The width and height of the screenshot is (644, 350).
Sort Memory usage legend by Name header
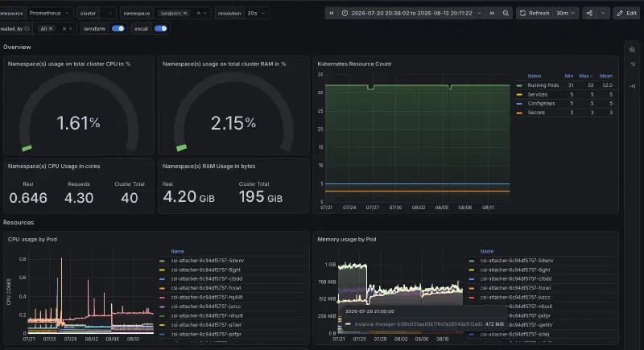tap(487, 251)
